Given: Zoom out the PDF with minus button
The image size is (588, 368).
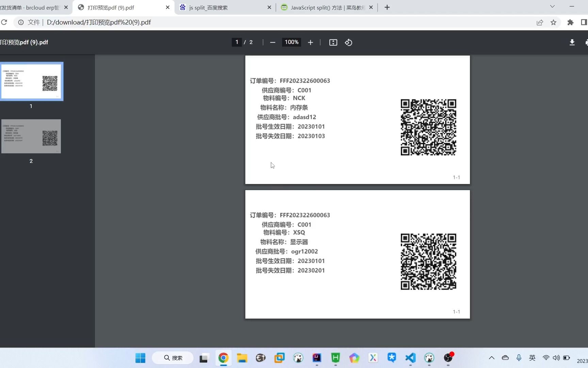Looking at the screenshot, I should [273, 42].
